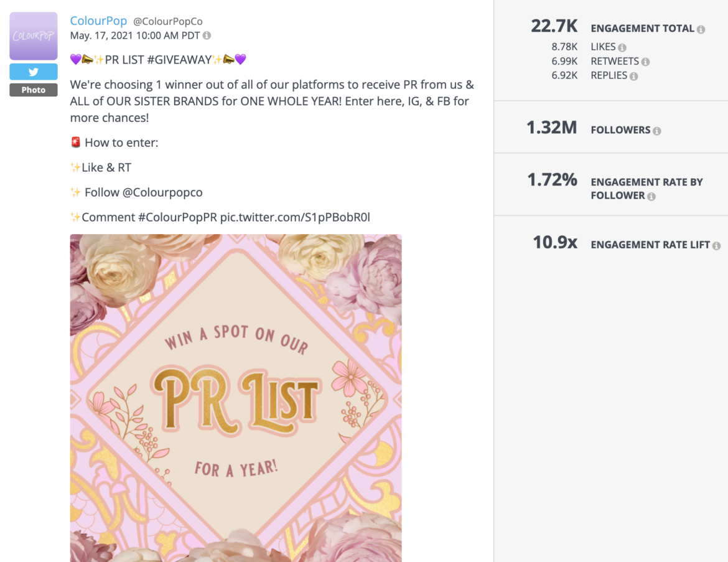The image size is (728, 562).
Task: Select the 22.7K engagement total value
Action: pyautogui.click(x=554, y=27)
